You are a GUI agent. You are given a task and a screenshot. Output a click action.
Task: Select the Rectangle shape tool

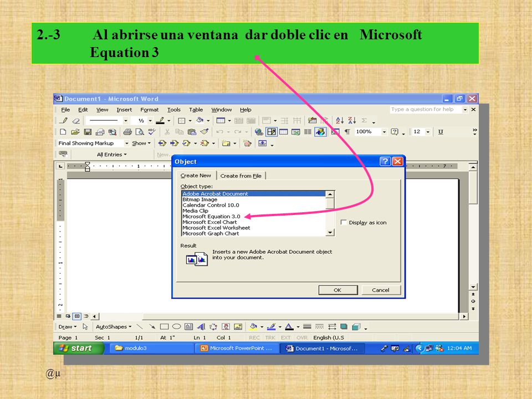click(x=164, y=327)
